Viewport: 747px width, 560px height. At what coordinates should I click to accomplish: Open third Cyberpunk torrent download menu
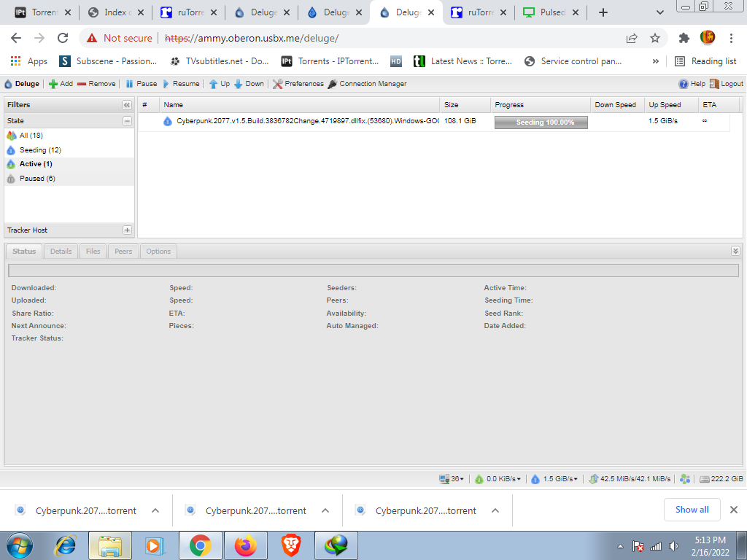pyautogui.click(x=495, y=510)
